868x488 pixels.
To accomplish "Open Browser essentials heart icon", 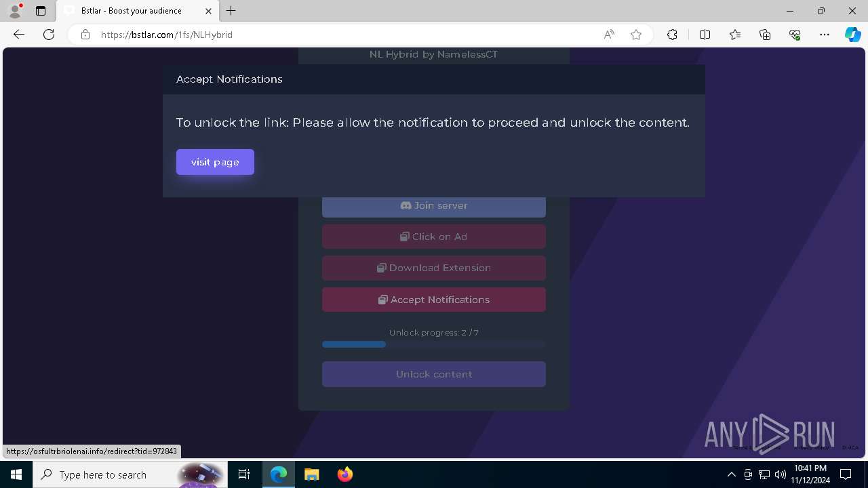I will tap(795, 35).
